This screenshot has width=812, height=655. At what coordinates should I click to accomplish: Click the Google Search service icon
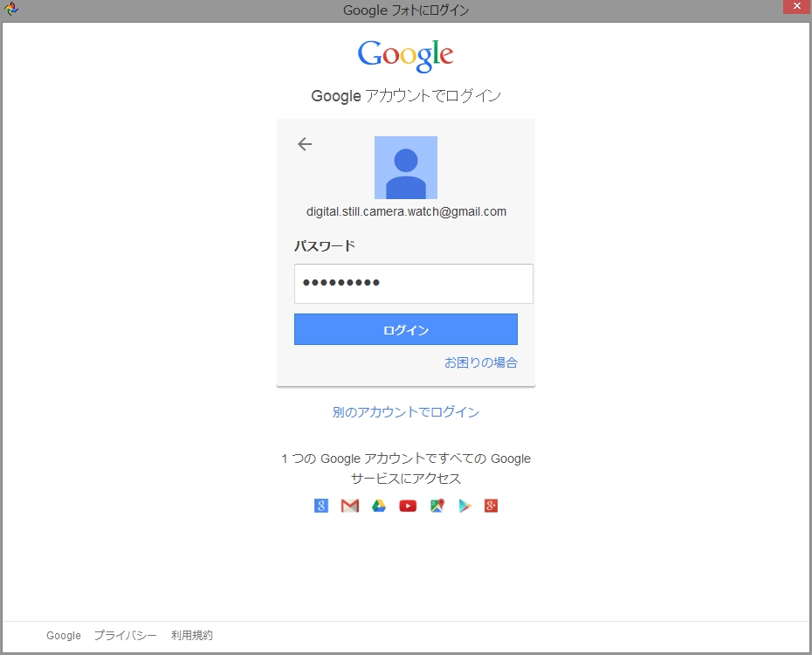[321, 506]
